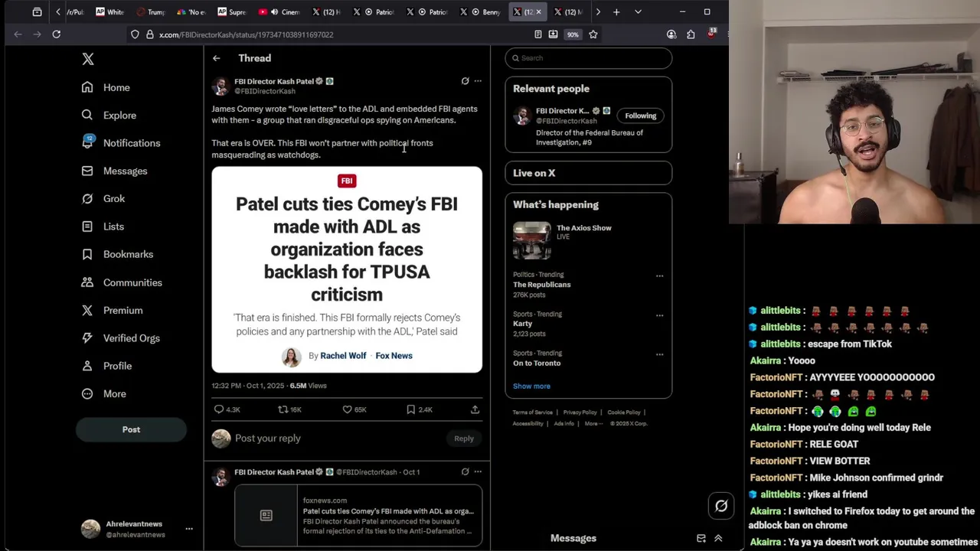
Task: Click the browser back arrow
Action: pyautogui.click(x=18, y=34)
